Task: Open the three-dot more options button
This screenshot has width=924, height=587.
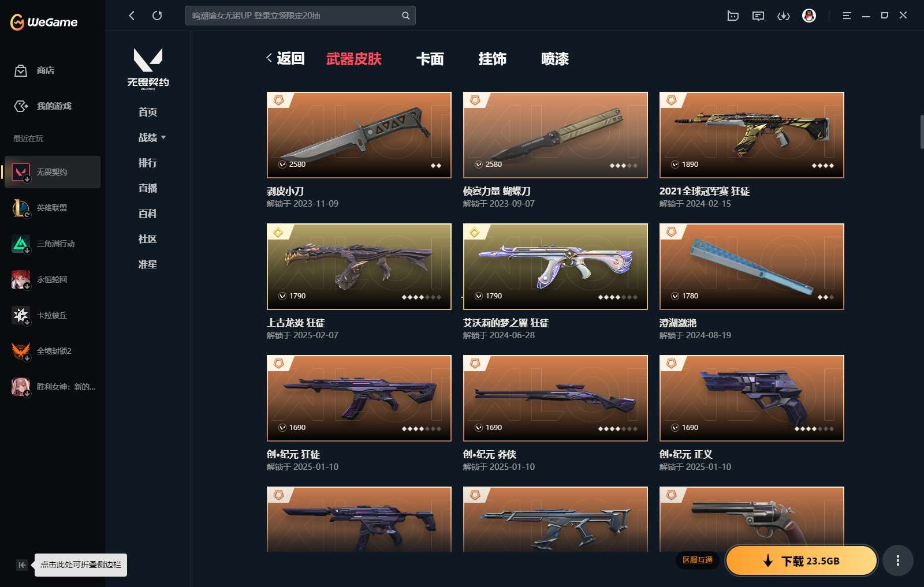Action: click(897, 560)
